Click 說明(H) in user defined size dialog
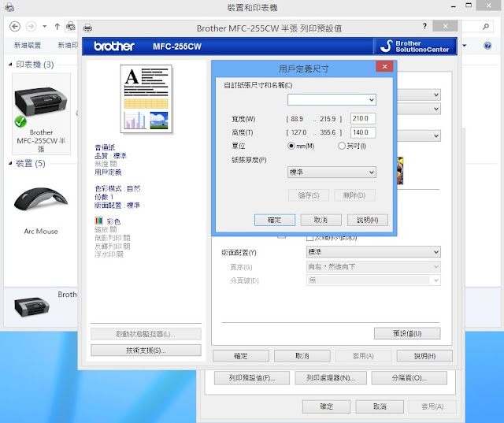504x423 pixels. (368, 220)
